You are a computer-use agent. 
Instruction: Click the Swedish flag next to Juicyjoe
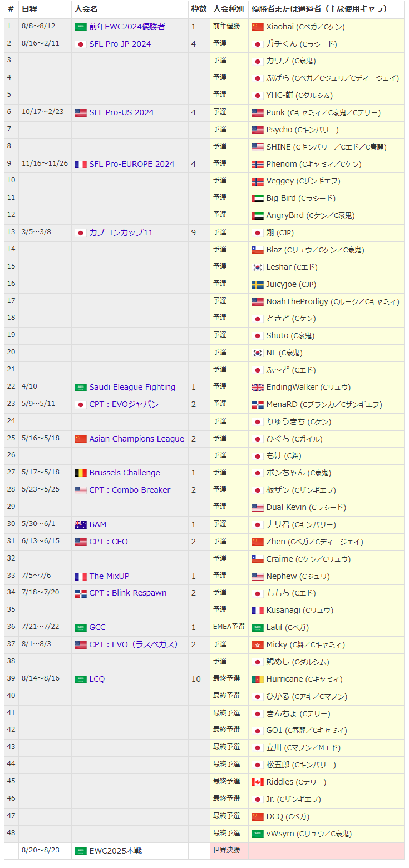click(x=258, y=285)
